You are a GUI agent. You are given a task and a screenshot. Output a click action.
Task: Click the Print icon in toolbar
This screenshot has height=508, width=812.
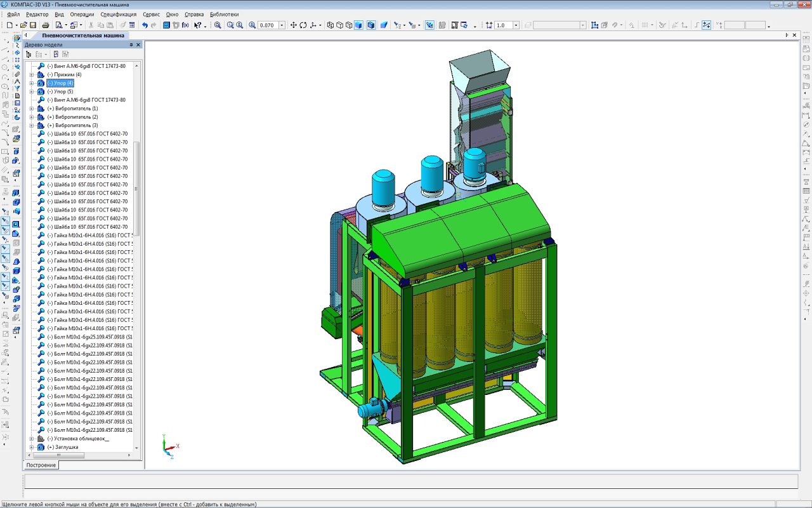(45, 25)
